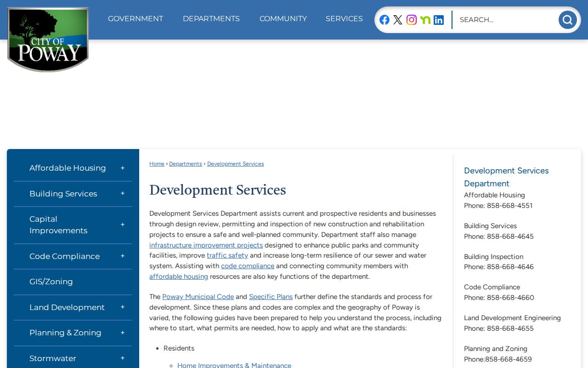Open the Departments breadcrumb link

pos(186,164)
